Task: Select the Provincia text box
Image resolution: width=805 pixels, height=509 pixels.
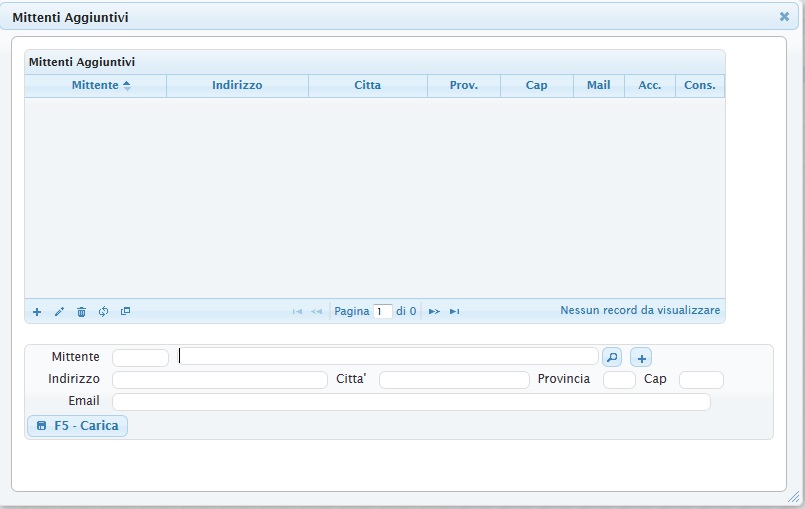Action: [619, 380]
